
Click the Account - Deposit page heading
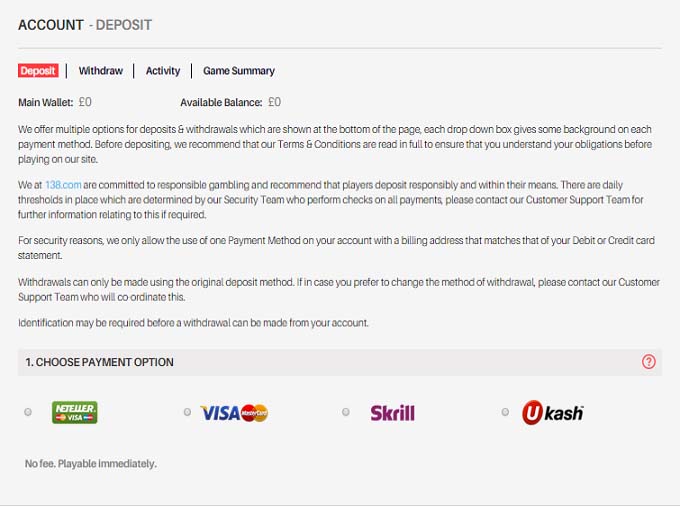(85, 24)
